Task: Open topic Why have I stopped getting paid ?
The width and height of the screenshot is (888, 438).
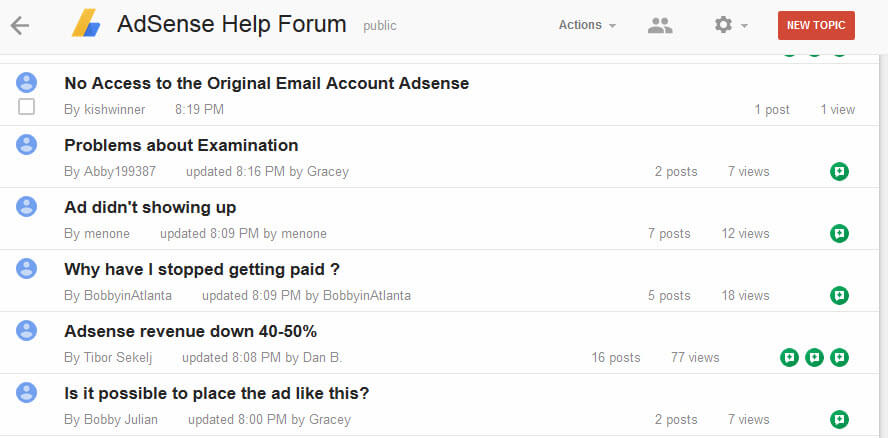Action: click(202, 269)
